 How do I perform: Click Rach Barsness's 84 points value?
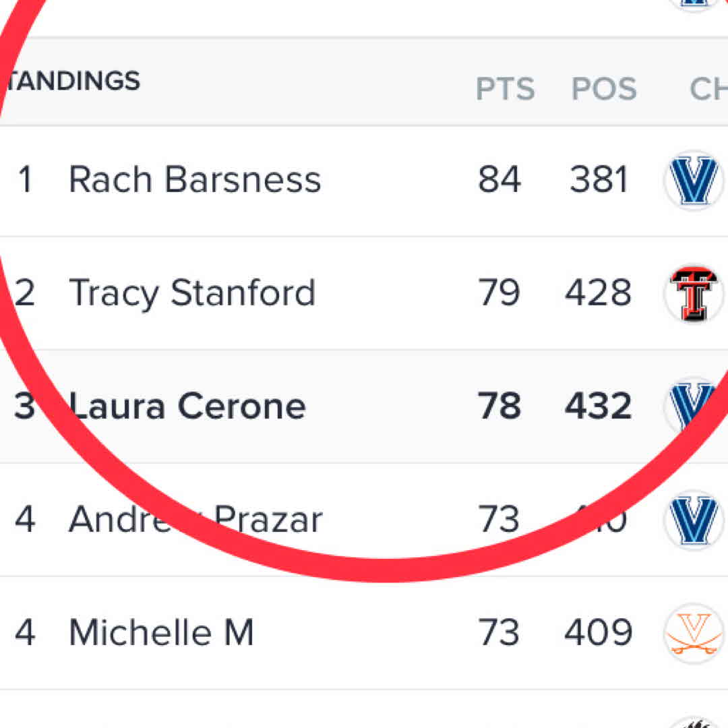tap(499, 180)
